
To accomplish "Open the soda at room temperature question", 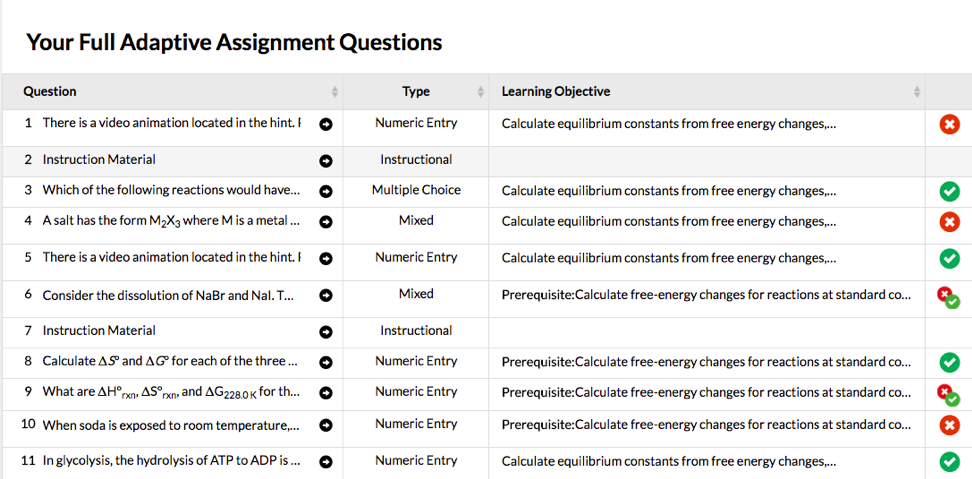I will (x=170, y=425).
